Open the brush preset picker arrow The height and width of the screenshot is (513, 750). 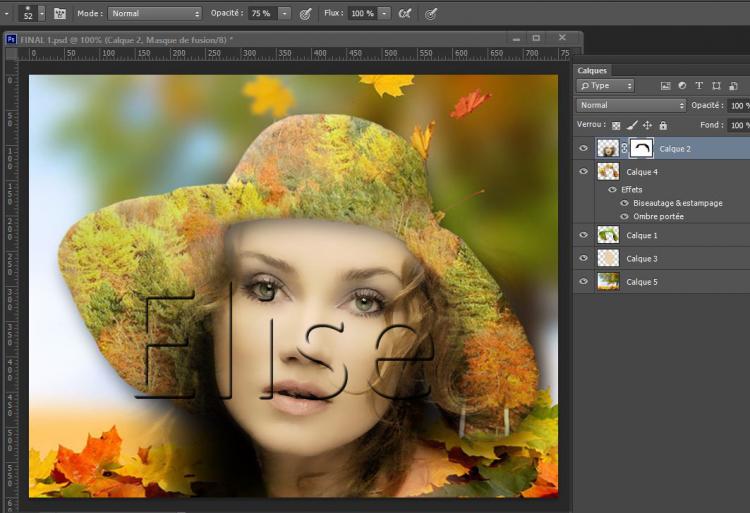click(x=42, y=14)
